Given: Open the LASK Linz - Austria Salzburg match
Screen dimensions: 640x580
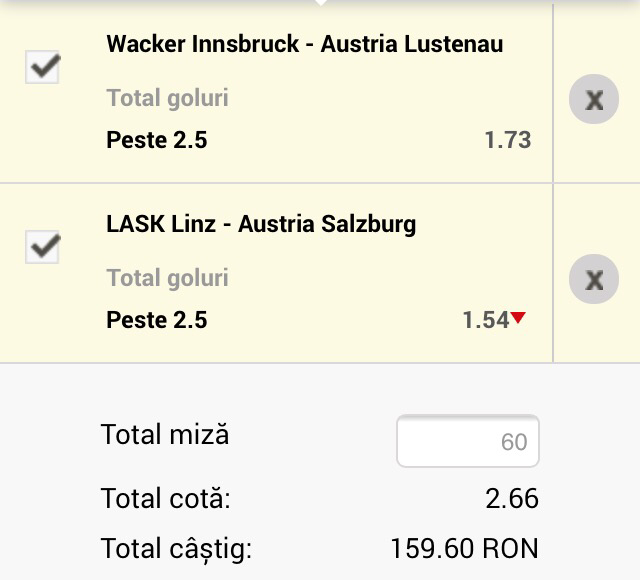Looking at the screenshot, I should pos(260,224).
